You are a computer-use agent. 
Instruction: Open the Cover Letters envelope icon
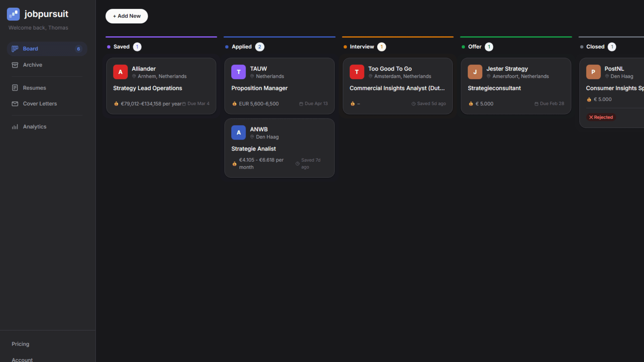pos(15,104)
